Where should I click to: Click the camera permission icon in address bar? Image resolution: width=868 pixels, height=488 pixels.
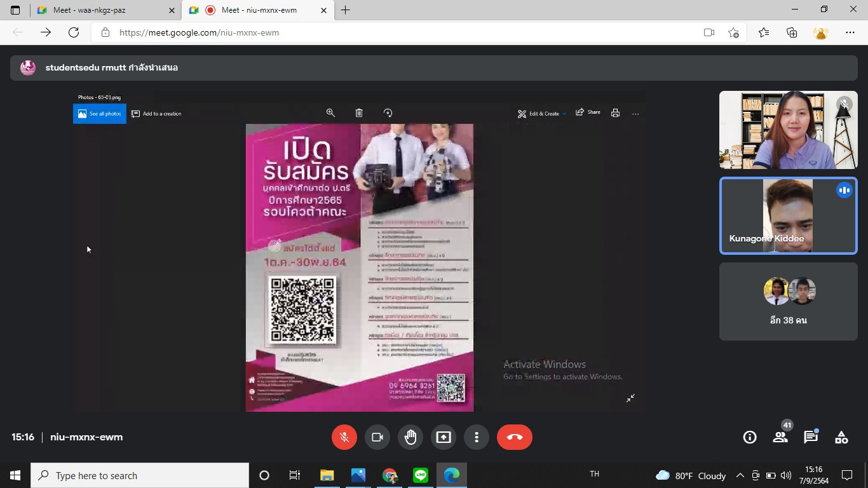coord(709,32)
